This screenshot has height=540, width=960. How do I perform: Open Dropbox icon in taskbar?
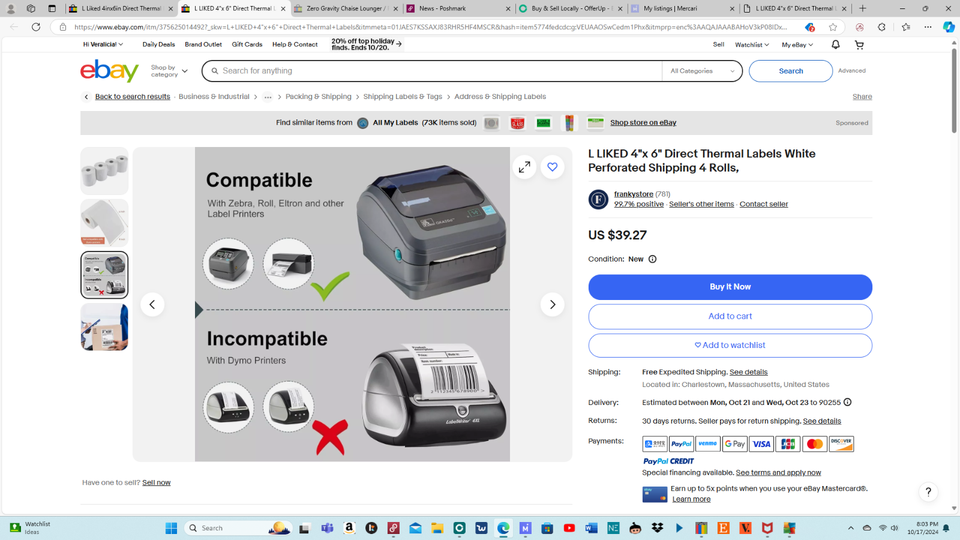pyautogui.click(x=658, y=528)
